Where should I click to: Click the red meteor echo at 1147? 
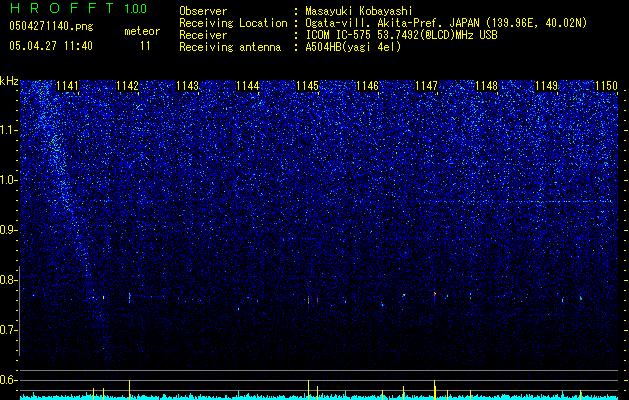click(434, 294)
